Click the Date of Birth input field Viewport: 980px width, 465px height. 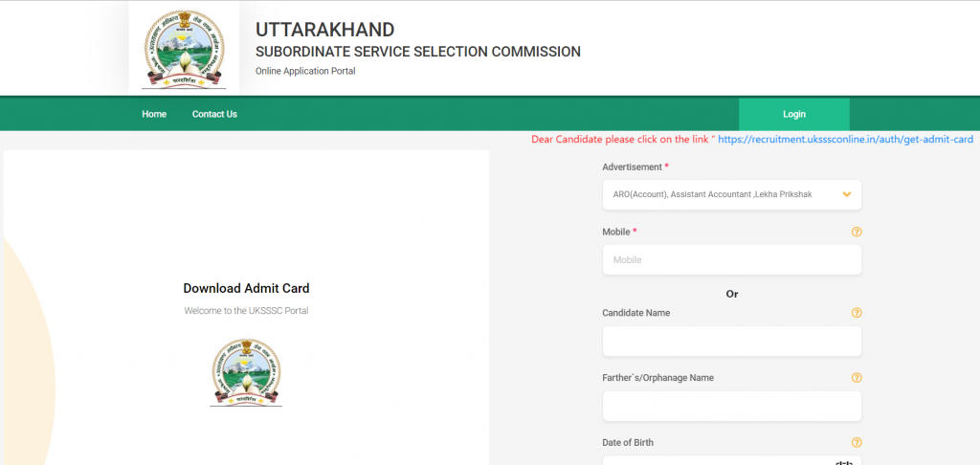click(x=732, y=461)
